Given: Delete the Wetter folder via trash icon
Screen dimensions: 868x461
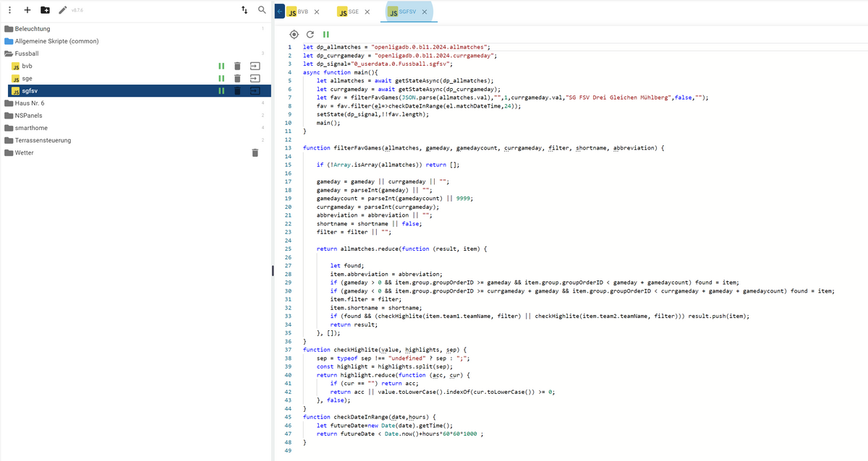Looking at the screenshot, I should [x=255, y=153].
